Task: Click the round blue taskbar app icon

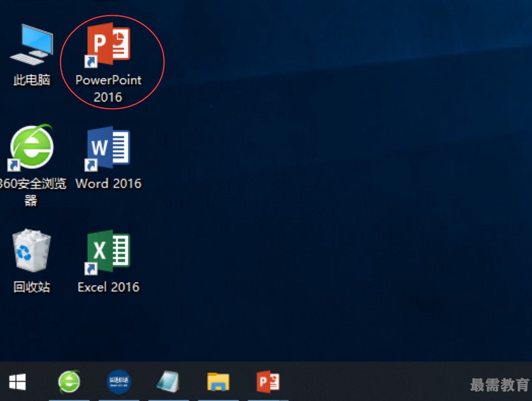Action: click(119, 382)
